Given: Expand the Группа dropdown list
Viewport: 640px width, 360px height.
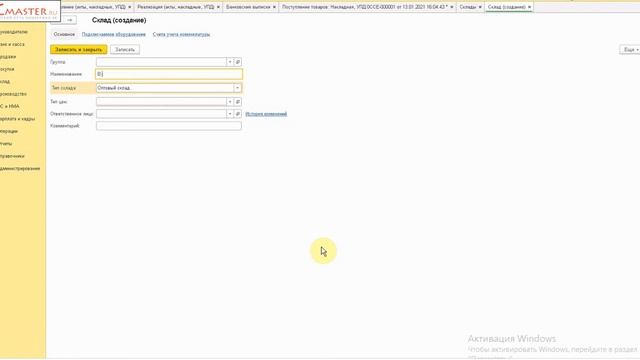Looking at the screenshot, I should pos(230,62).
